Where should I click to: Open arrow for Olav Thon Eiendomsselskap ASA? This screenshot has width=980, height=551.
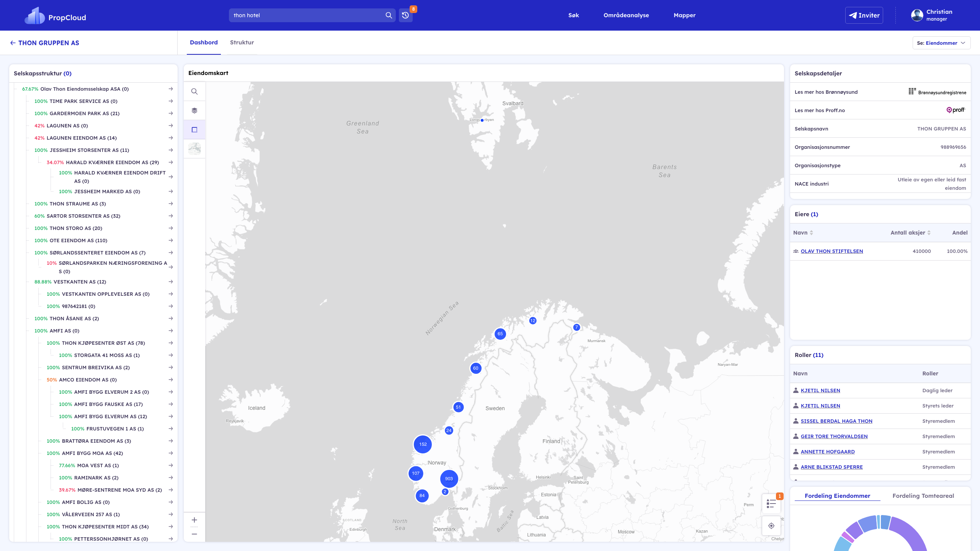(171, 89)
